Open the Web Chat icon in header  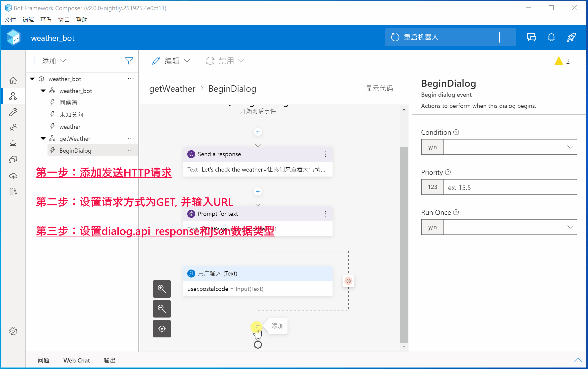point(531,37)
